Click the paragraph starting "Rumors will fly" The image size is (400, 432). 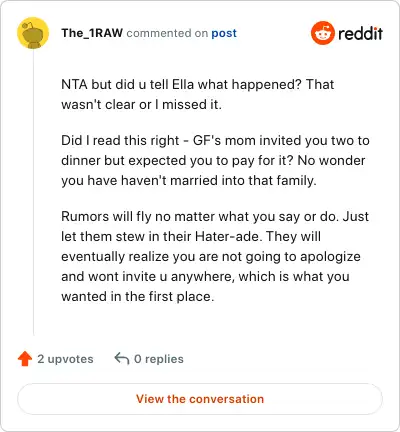pos(215,256)
